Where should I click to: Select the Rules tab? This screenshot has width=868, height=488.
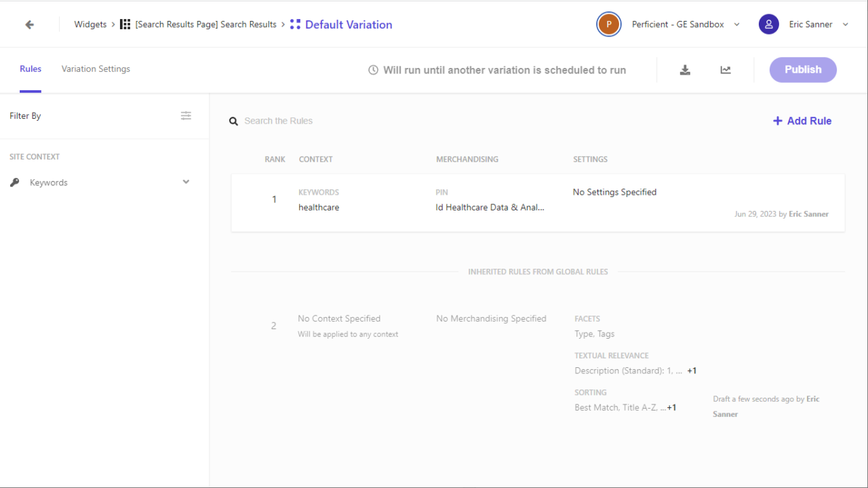tap(31, 69)
